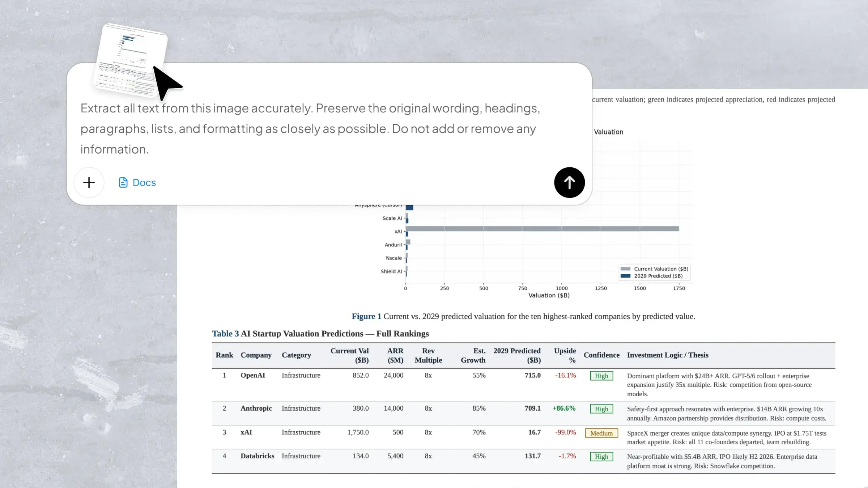This screenshot has width=868, height=488.
Task: Click the 1,750.0 current valuation cell
Action: tap(358, 432)
